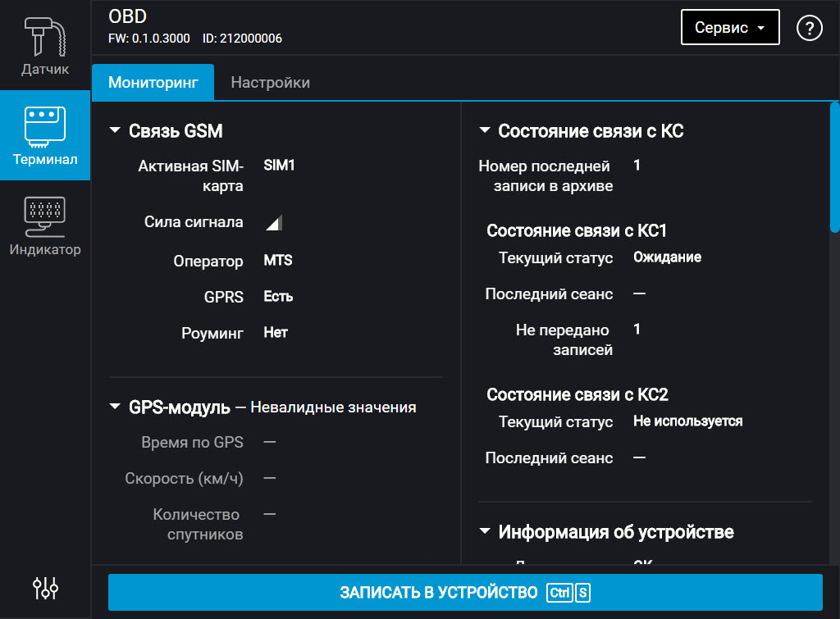Click the GSM signal strength icon
The image size is (840, 619).
click(x=274, y=222)
